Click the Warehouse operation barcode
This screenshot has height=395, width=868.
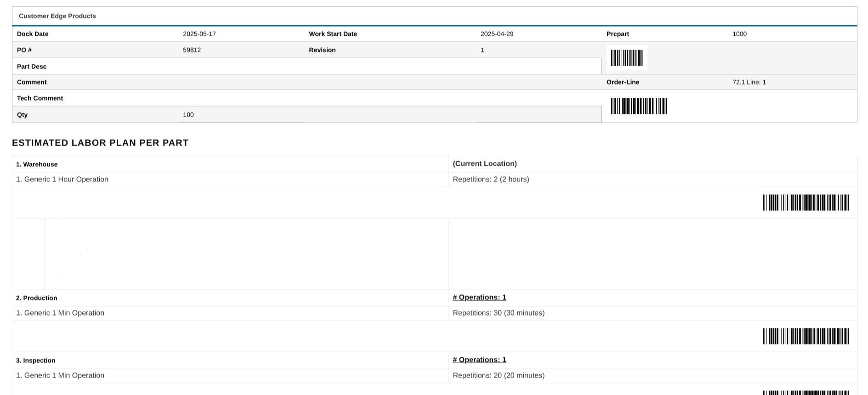806,203
